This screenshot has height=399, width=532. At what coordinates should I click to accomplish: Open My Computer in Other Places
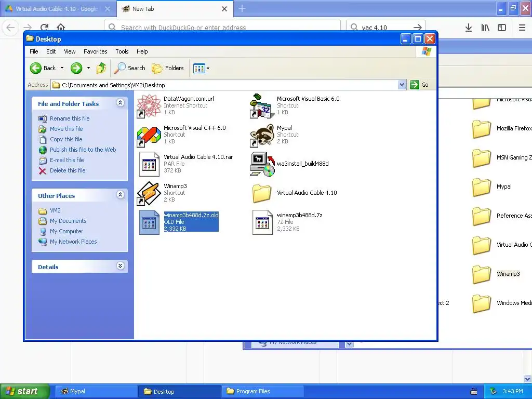pos(66,231)
